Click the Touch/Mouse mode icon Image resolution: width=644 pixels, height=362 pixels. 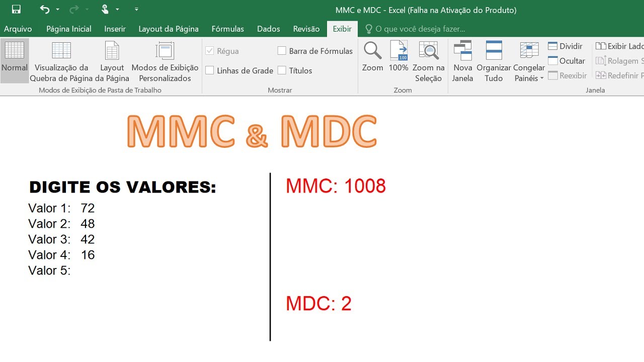pyautogui.click(x=105, y=10)
